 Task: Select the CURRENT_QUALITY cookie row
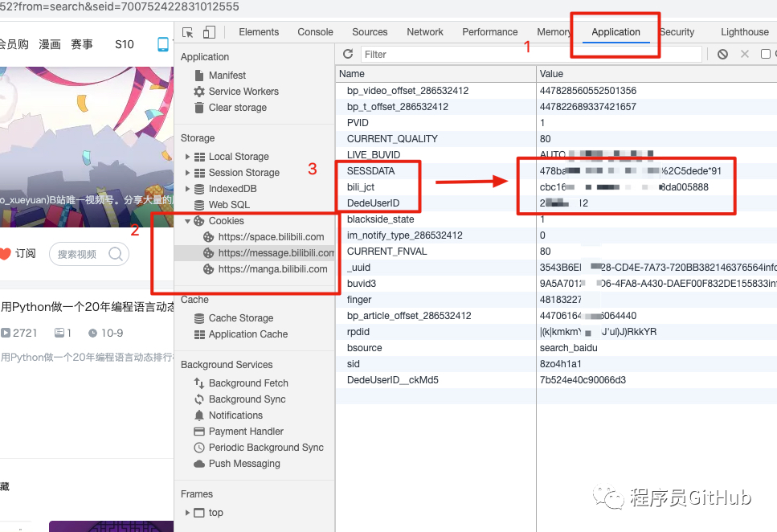(556, 139)
